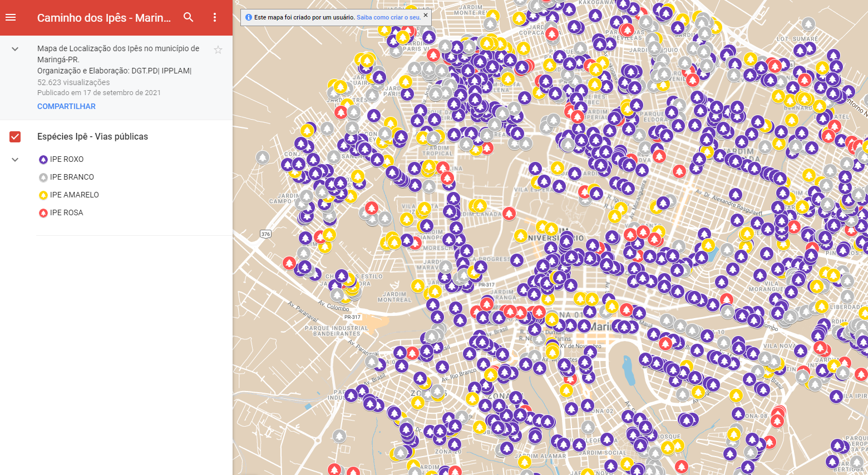
Task: Star this map as favorite
Action: coord(218,50)
